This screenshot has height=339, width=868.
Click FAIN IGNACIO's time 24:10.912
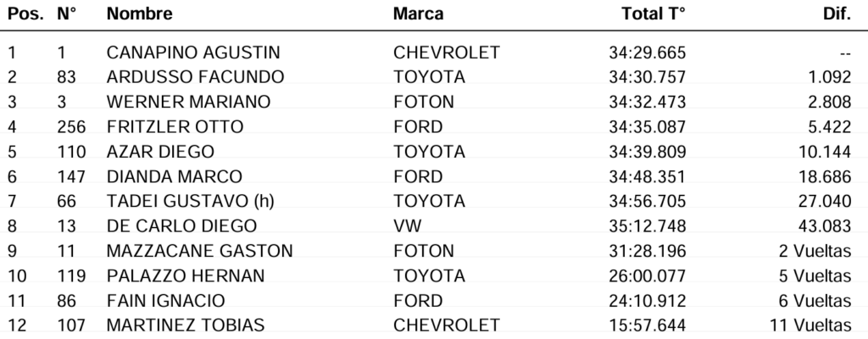647,301
